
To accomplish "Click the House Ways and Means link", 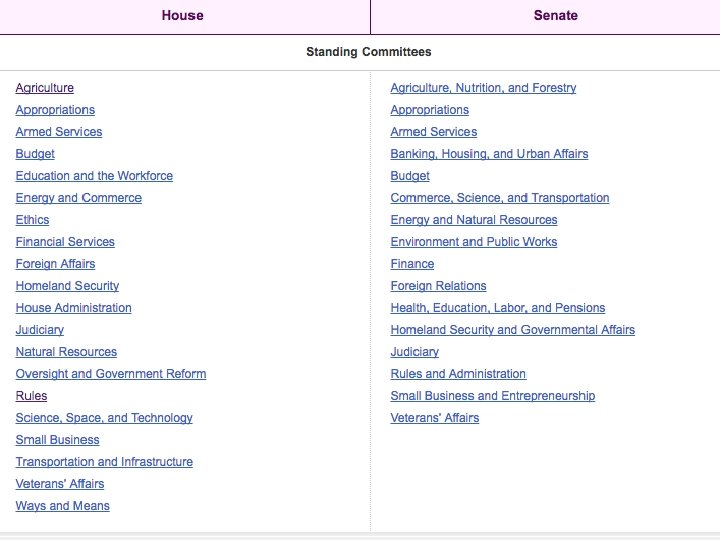I will (62, 506).
